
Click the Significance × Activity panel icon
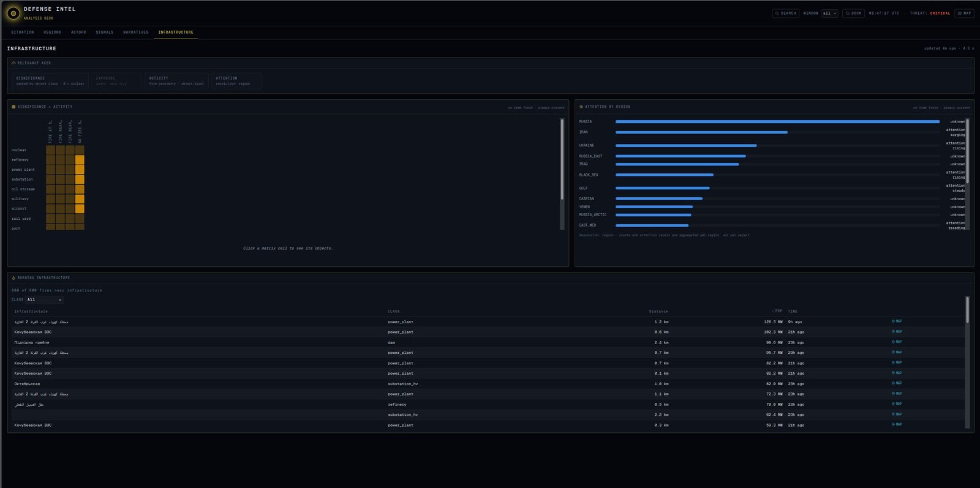pos(13,107)
